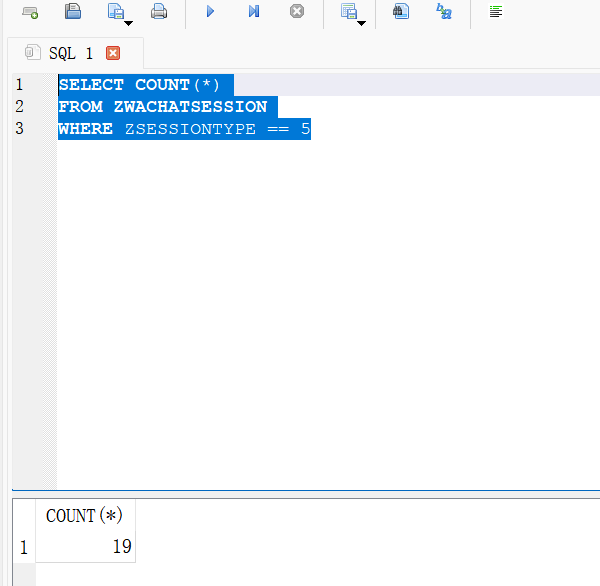
Task: Click line number 2 in gutter
Action: click(x=20, y=106)
